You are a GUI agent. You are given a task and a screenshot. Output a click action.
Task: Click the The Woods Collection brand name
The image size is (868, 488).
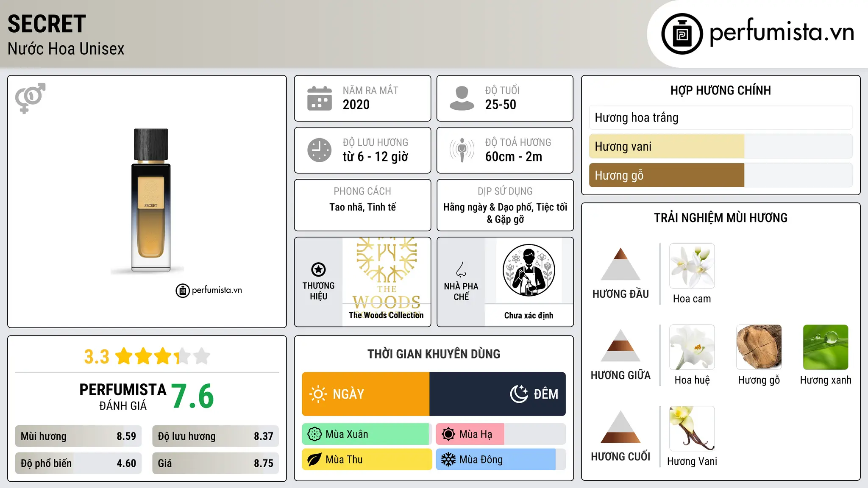point(386,315)
